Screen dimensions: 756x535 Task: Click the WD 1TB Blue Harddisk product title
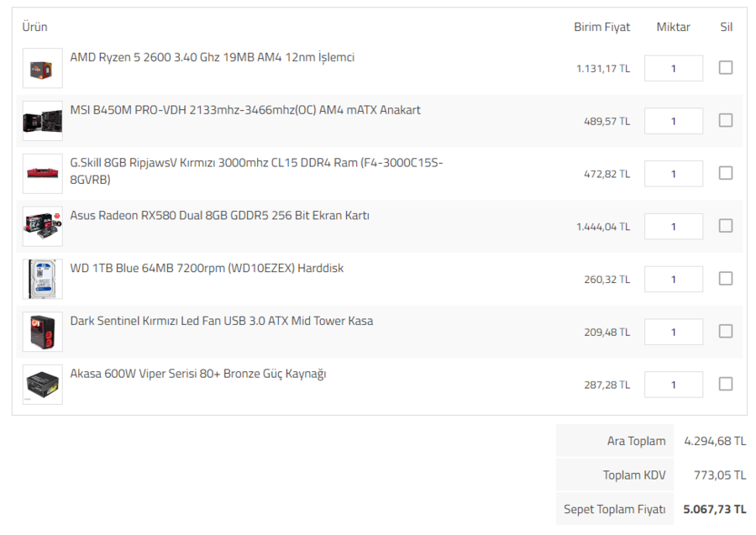click(x=207, y=269)
